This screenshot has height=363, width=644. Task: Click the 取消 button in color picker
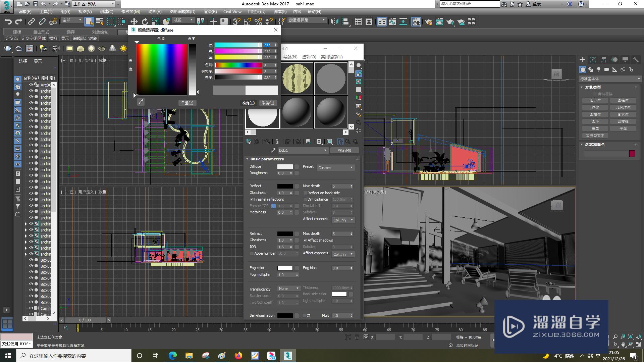point(267,103)
